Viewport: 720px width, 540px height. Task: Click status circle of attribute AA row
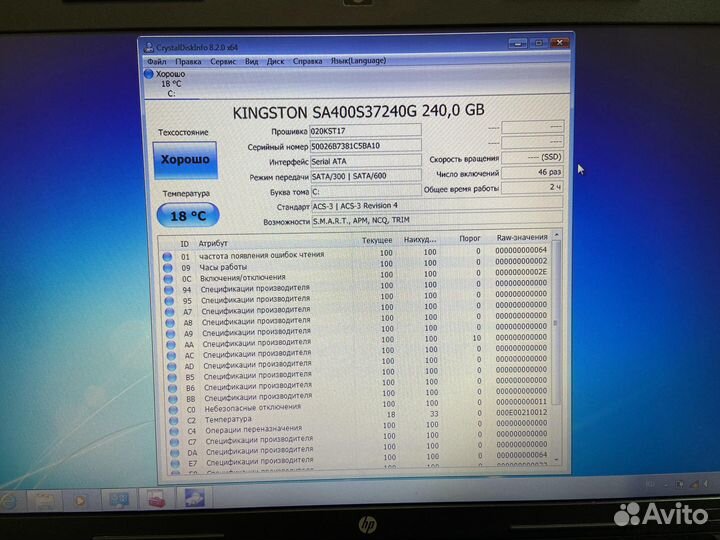[171, 344]
